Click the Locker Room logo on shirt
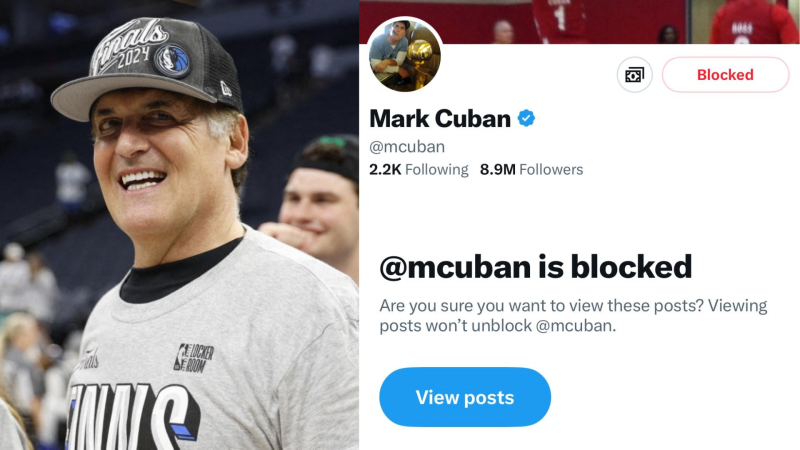 (194, 357)
